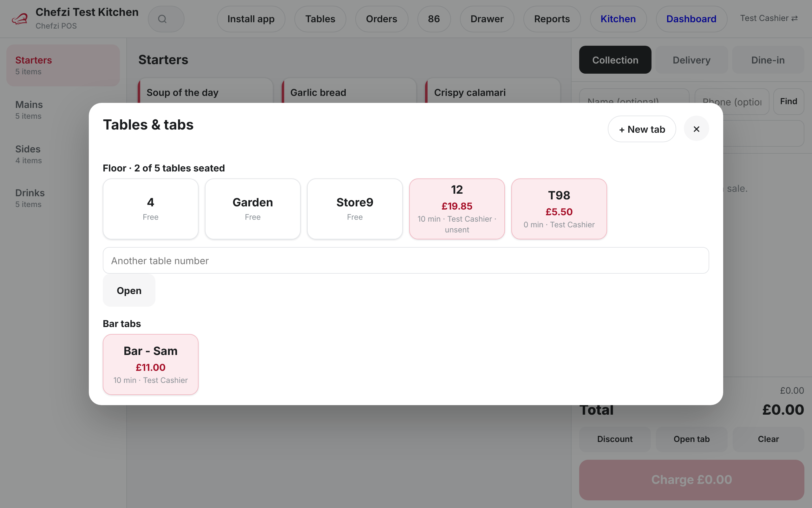Add Crispy calamari item
Viewport: 812px width, 508px height.
(x=493, y=91)
